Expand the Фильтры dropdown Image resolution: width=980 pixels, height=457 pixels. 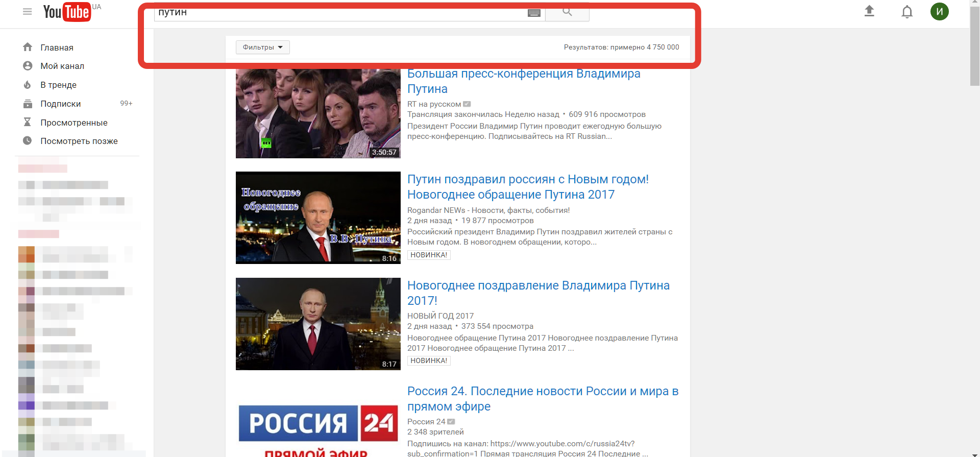[x=263, y=47]
